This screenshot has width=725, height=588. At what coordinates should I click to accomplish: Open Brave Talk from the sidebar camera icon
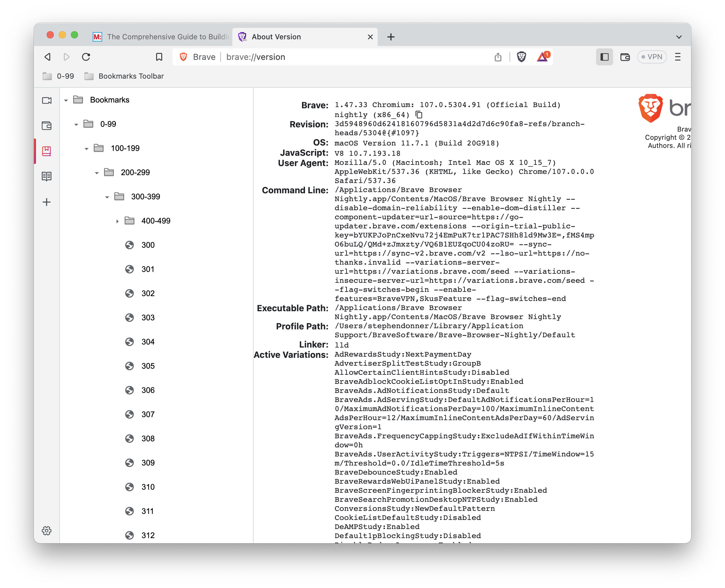(47, 101)
